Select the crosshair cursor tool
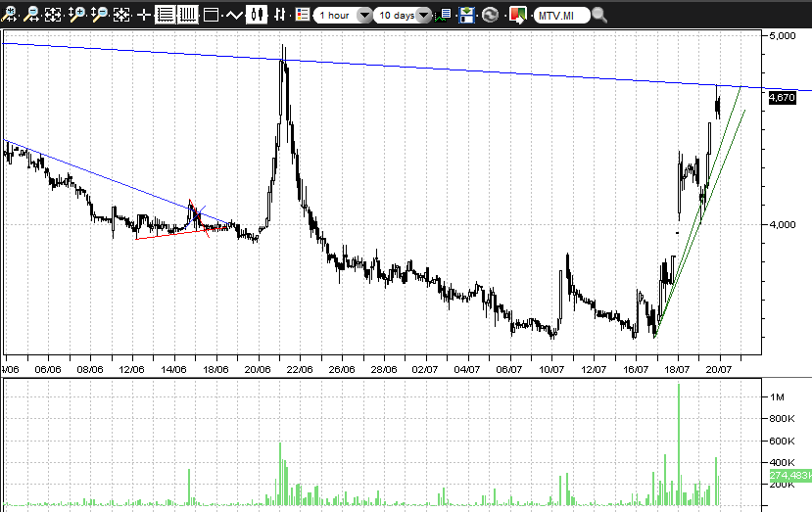812x512 pixels. (x=144, y=15)
